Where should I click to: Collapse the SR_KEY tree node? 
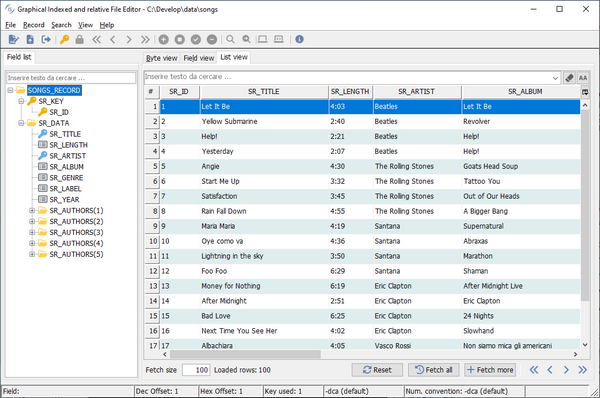click(21, 101)
